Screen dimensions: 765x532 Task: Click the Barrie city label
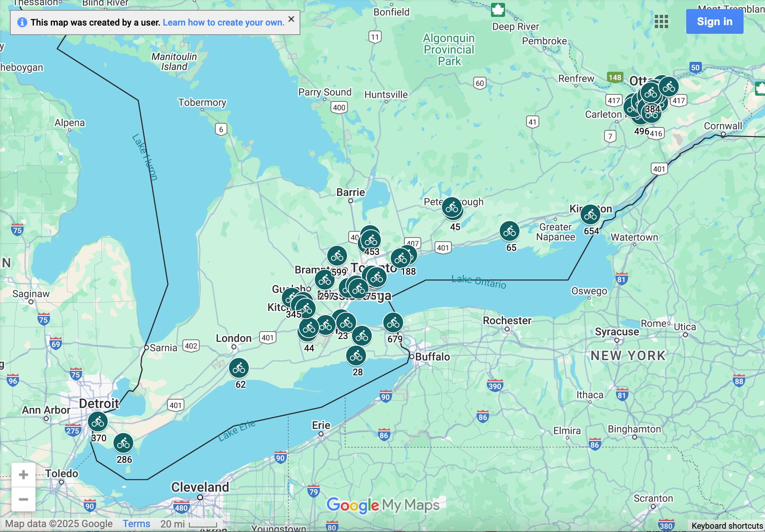click(351, 192)
